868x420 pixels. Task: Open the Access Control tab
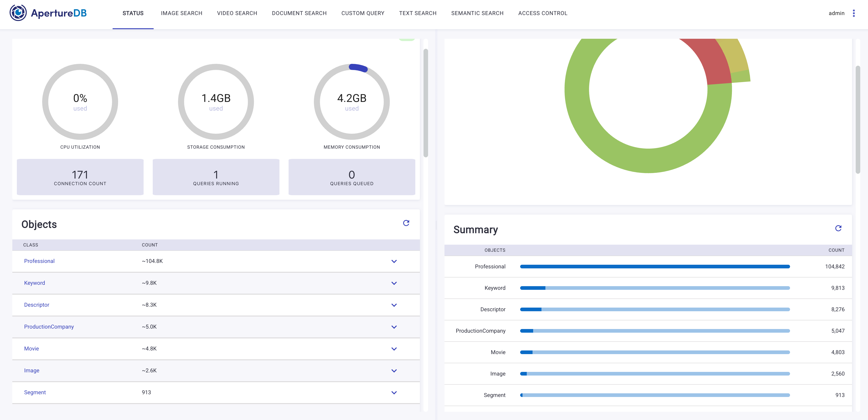tap(542, 13)
